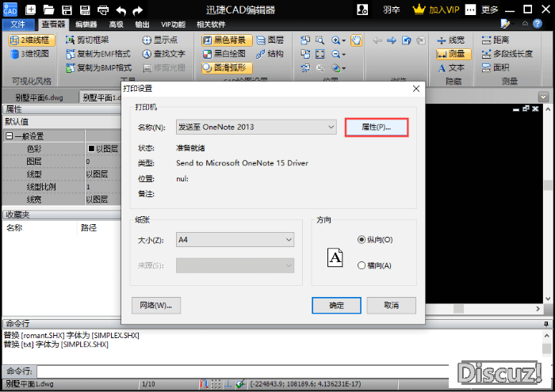The image size is (555, 392).
Task: Open the printer 名称 dropdown list
Action: point(257,127)
